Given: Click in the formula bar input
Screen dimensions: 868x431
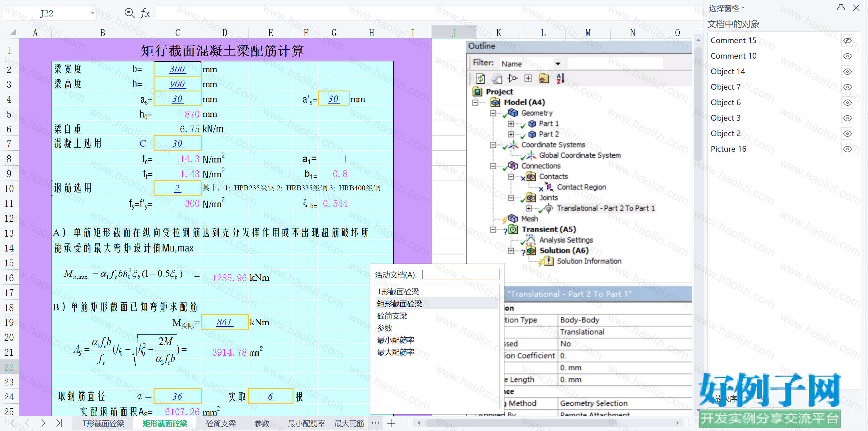Looking at the screenshot, I should click(x=428, y=13).
